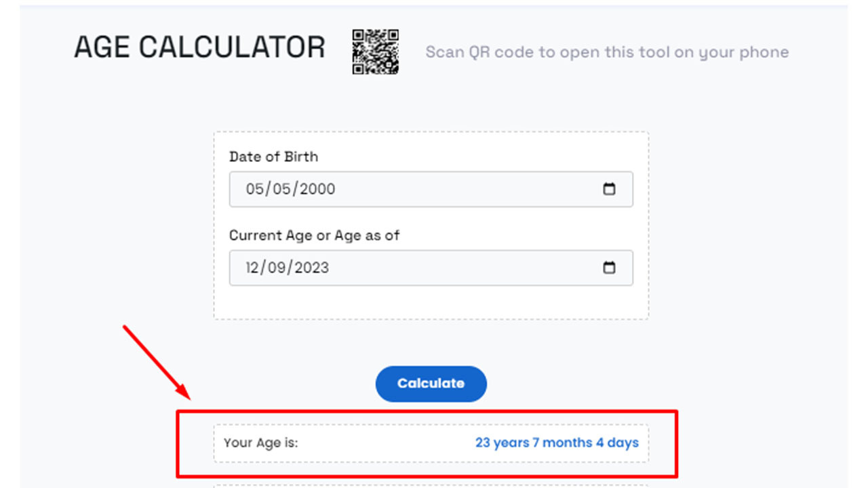The image size is (868, 488).
Task: Open the Date of Birth calendar picker
Action: point(609,189)
